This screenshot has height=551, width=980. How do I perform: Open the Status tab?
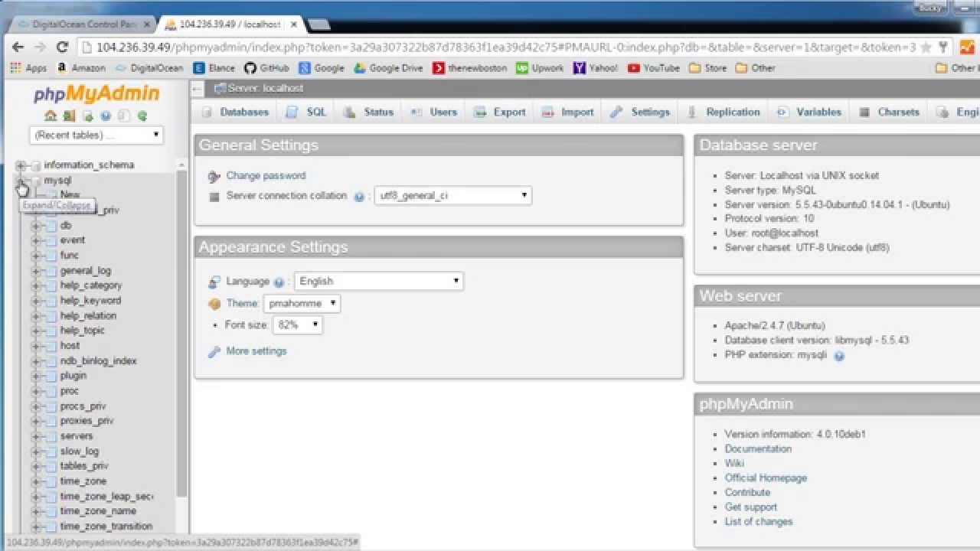pos(368,112)
